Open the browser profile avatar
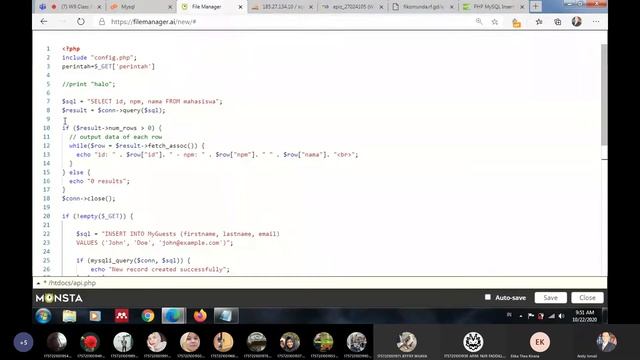The width and height of the screenshot is (640, 360). click(576, 22)
